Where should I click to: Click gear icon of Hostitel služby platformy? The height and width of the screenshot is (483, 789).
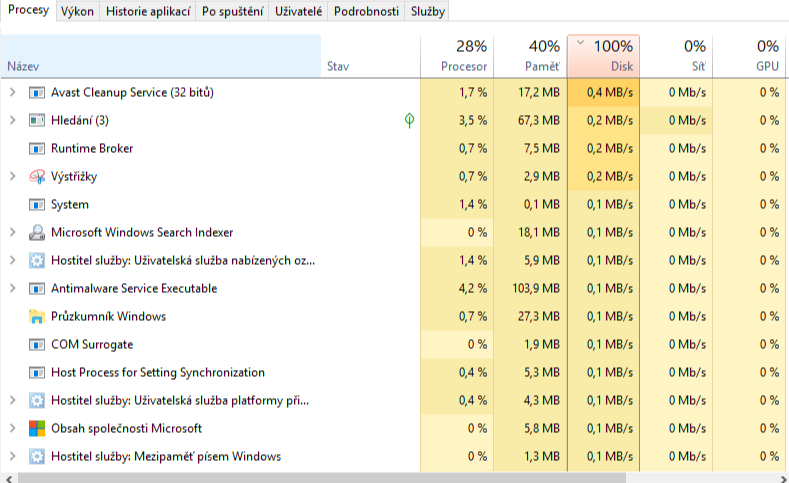click(x=37, y=400)
